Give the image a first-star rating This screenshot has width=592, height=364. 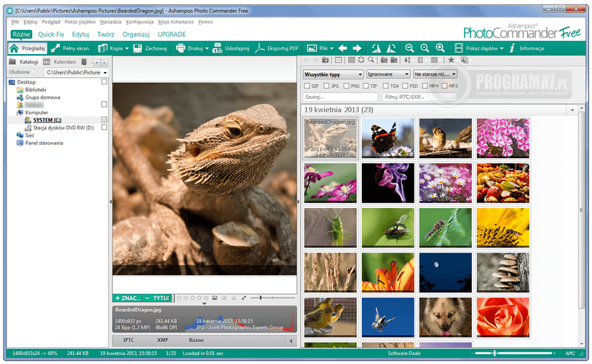click(x=179, y=298)
